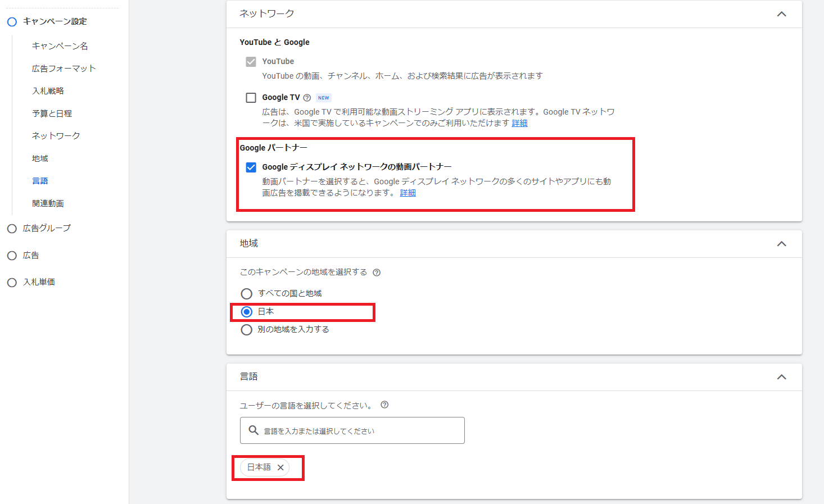
Task: Click the Google パートナー heading
Action: click(273, 148)
